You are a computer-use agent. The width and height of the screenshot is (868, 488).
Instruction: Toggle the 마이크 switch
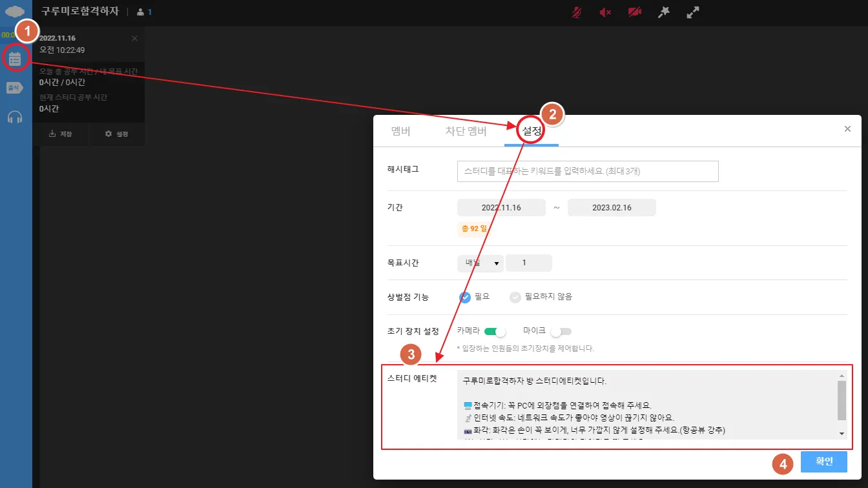561,331
